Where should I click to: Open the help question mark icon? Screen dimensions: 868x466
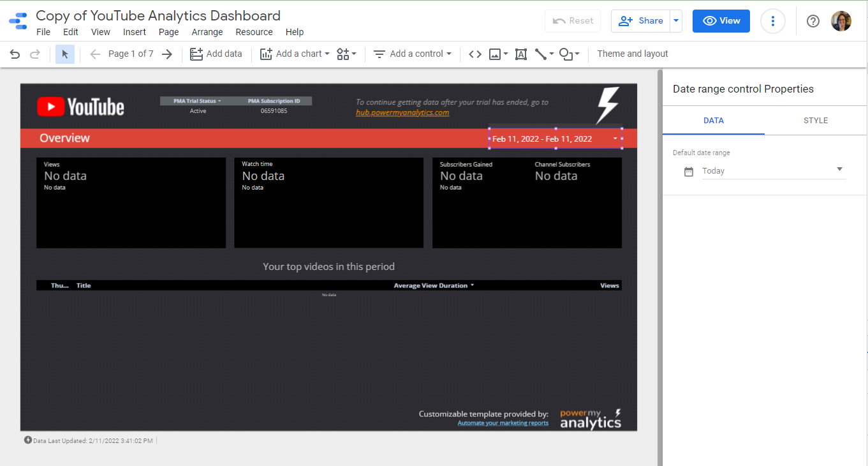pyautogui.click(x=813, y=21)
